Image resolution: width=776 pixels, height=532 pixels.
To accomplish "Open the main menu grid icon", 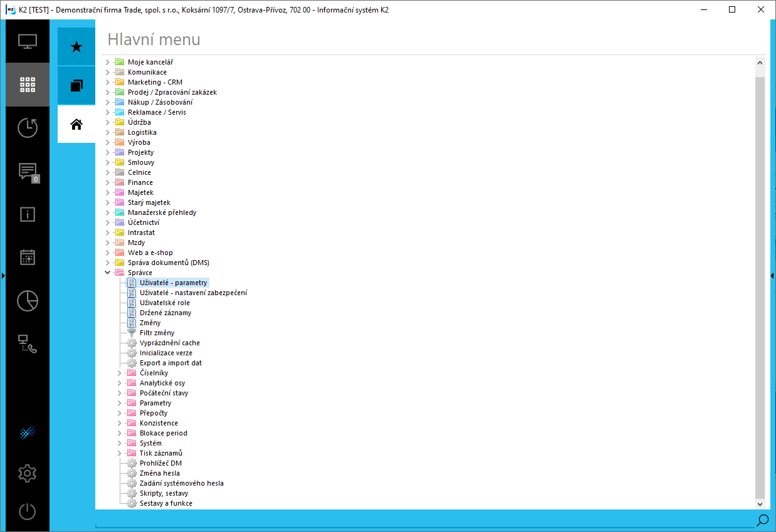I will click(28, 85).
